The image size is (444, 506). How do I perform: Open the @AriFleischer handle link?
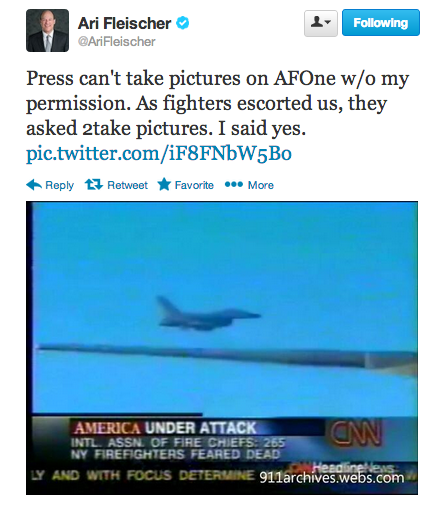(x=117, y=42)
